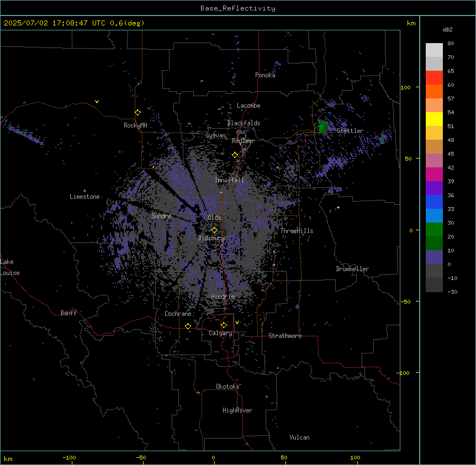This screenshot has height=465, width=476.
Task: Select the RockyMH label
Action: (135, 125)
